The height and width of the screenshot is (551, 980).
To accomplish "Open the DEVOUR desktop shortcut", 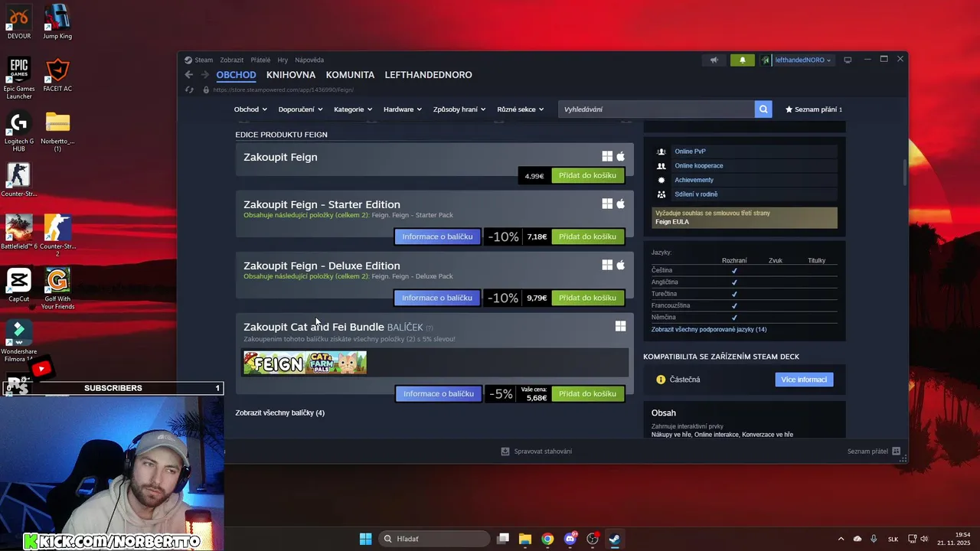I will (18, 22).
